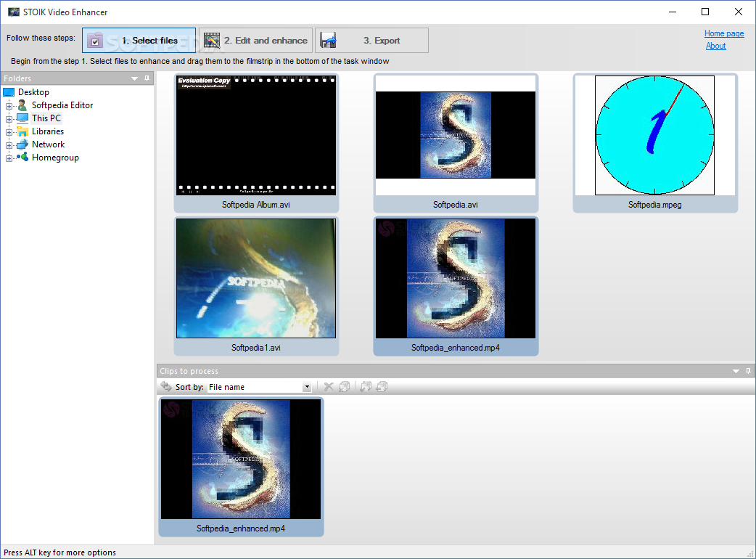Expand Homegroup tree node
Screen dimensions: 756x559
click(x=9, y=158)
